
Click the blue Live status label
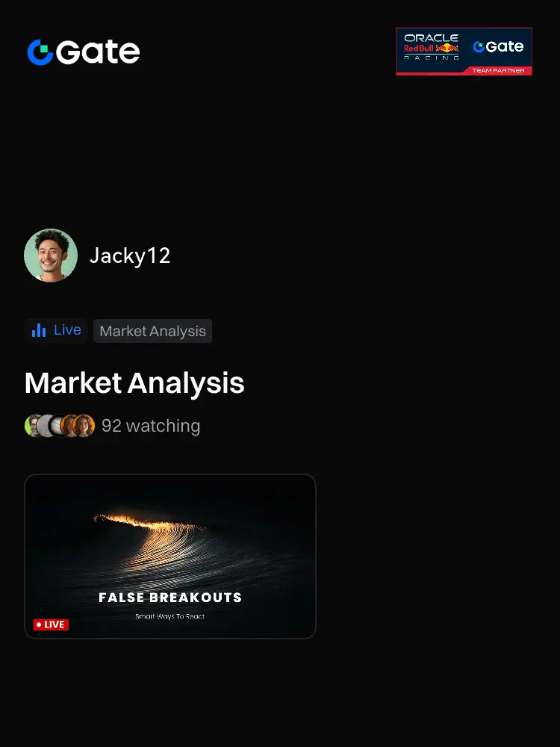(67, 329)
